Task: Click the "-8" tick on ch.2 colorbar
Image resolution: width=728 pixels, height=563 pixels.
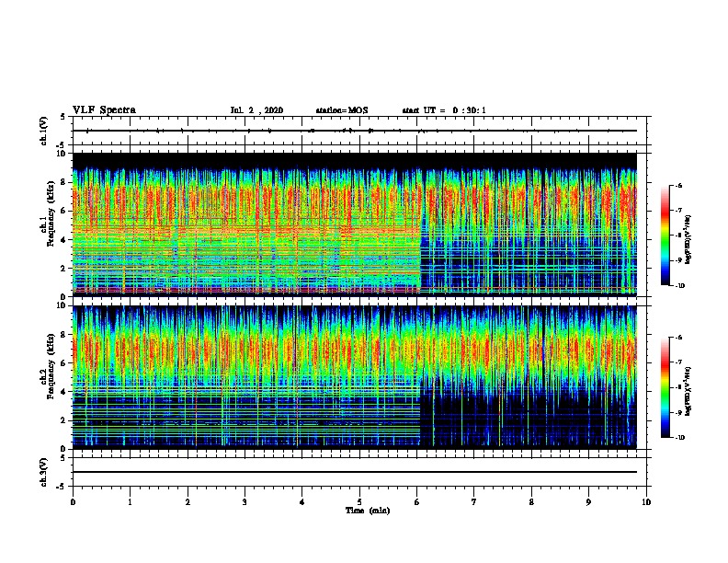Action: coord(679,387)
